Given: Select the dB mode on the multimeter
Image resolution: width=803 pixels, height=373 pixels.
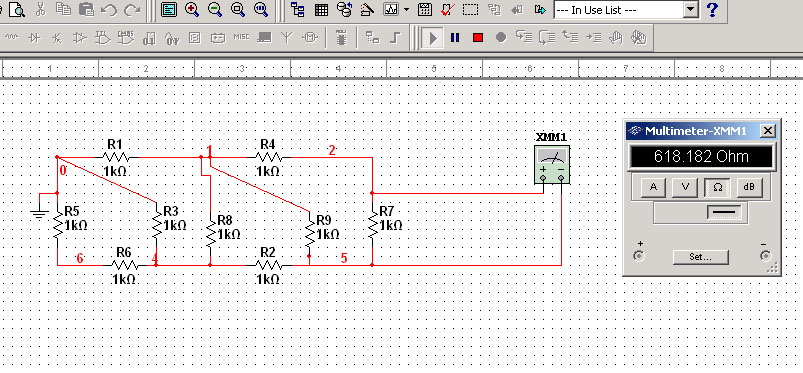Looking at the screenshot, I should tap(749, 188).
